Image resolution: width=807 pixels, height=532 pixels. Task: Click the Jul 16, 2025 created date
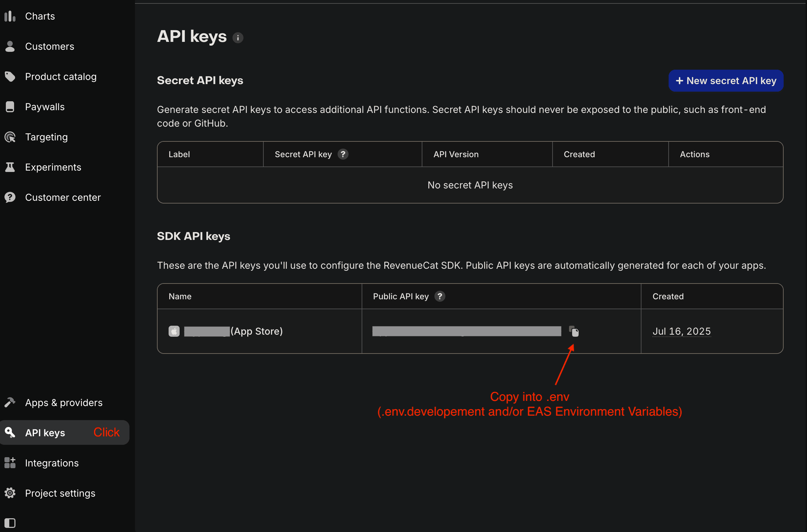(x=682, y=331)
